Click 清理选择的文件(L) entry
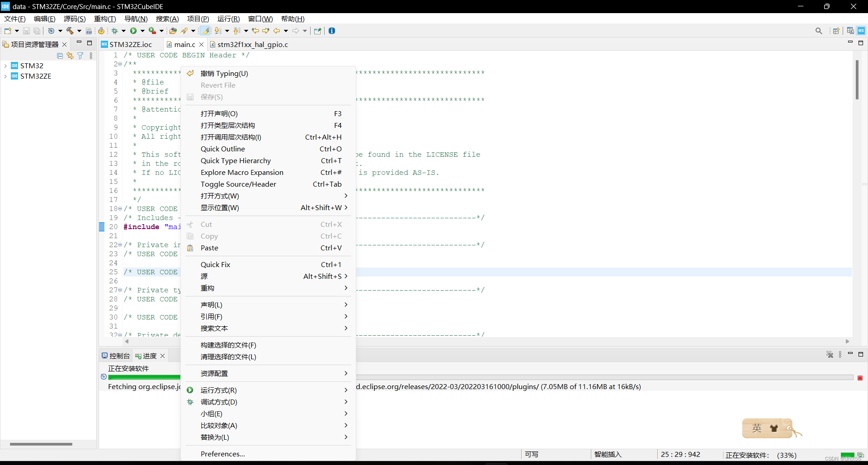This screenshot has width=868, height=465. (268, 357)
